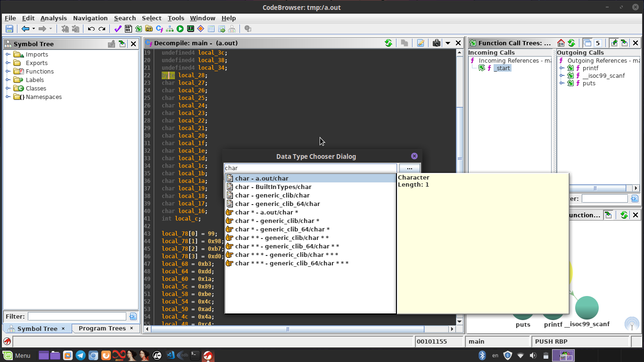
Task: Click the Function Call Trees refresh icon
Action: pyautogui.click(x=571, y=43)
